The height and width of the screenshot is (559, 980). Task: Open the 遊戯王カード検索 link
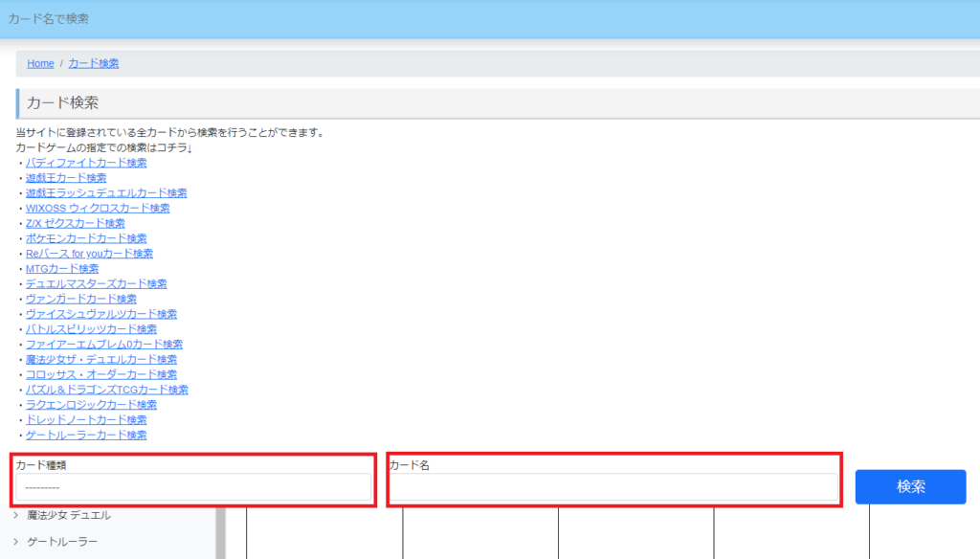coord(66,178)
